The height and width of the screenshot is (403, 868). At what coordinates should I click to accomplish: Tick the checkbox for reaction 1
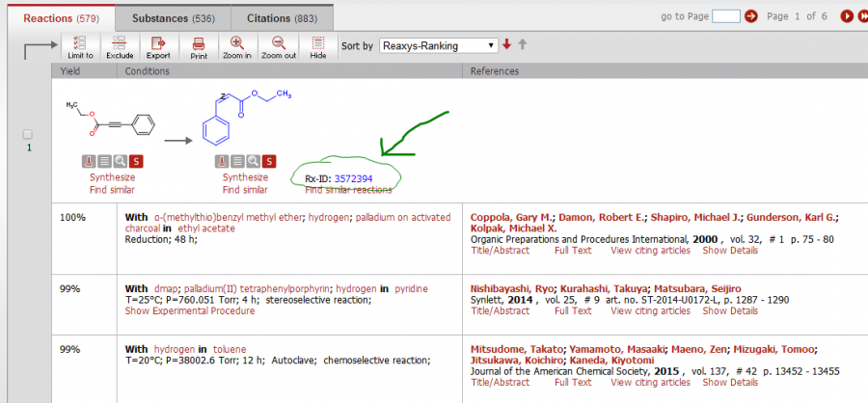[x=28, y=135]
